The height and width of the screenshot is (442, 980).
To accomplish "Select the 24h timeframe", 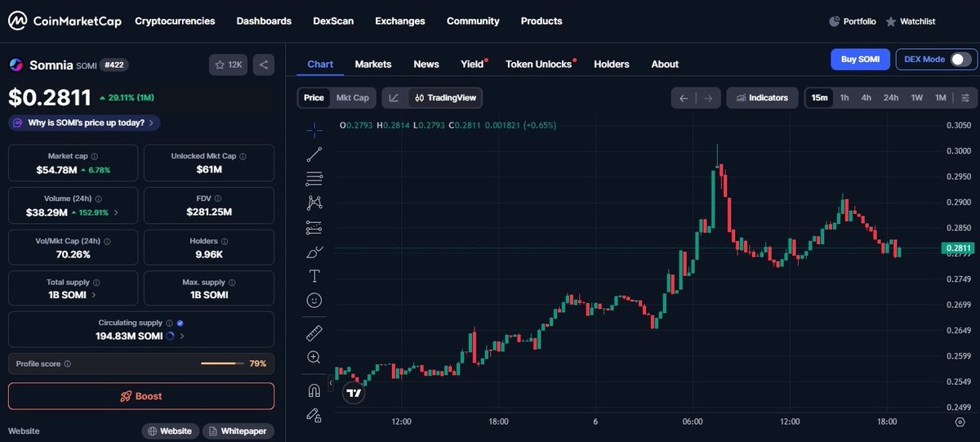I will (x=891, y=98).
